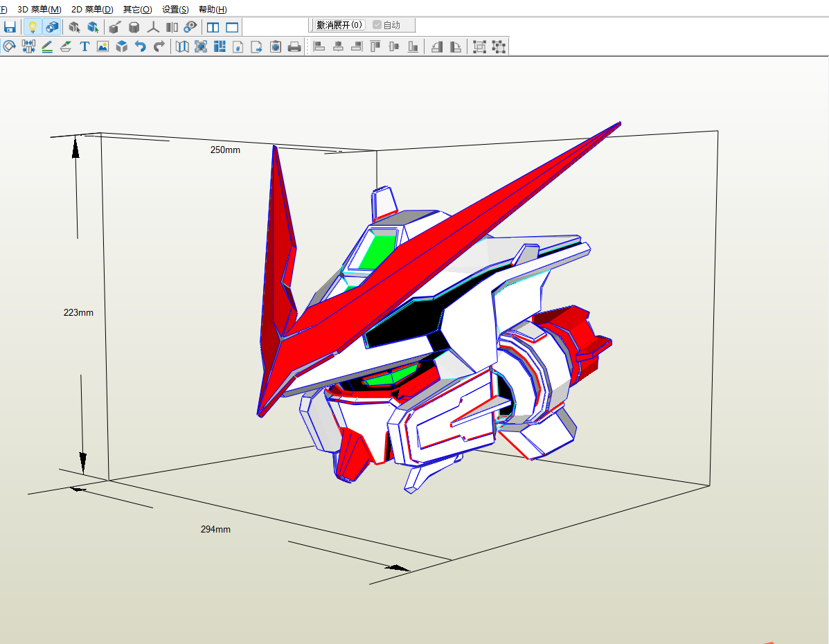This screenshot has width=829, height=644.
Task: Click the gray hexagonal solid icon
Action: 134,28
